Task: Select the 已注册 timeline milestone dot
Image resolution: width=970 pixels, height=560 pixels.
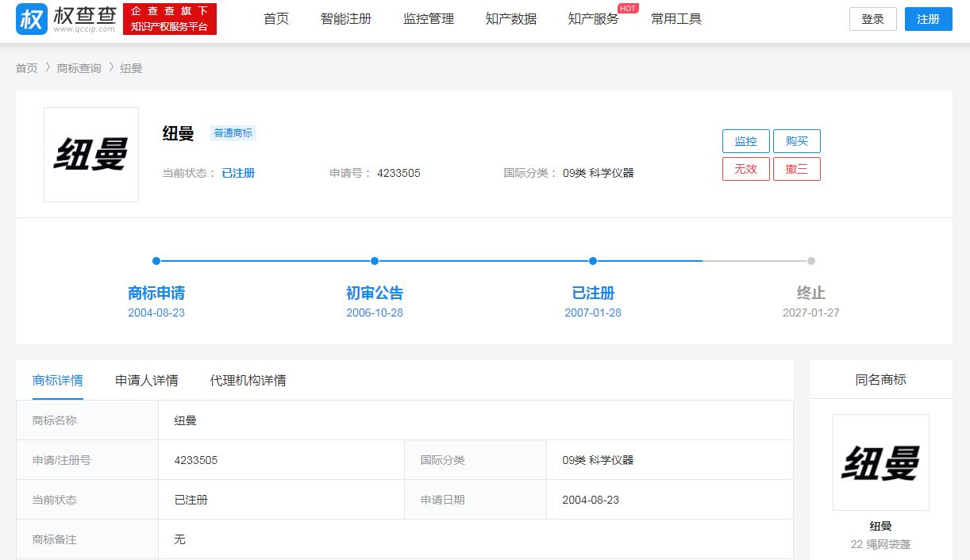Action: click(x=592, y=260)
